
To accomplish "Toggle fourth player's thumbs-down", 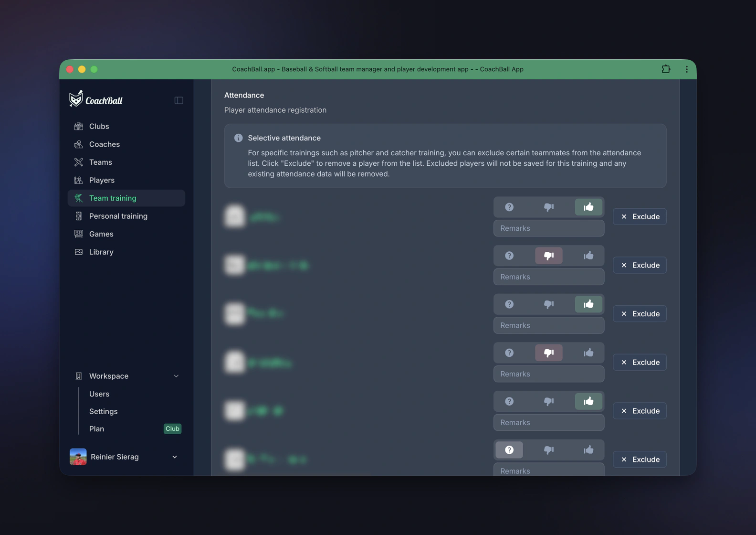I will pyautogui.click(x=549, y=353).
